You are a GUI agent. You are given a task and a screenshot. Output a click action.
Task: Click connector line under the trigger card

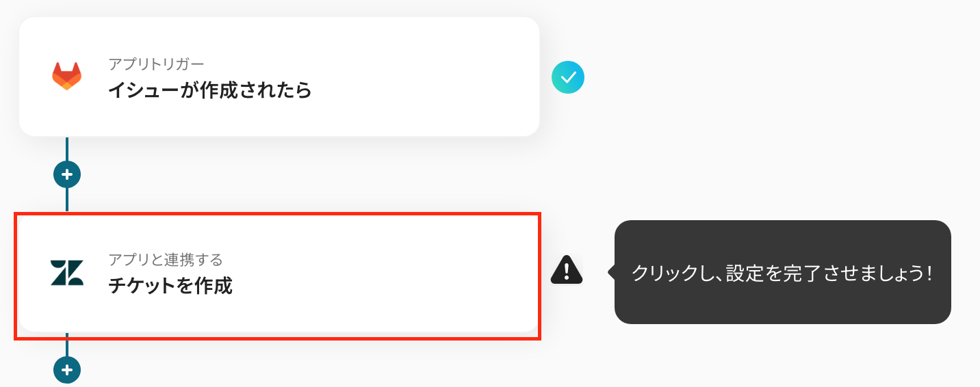click(67, 148)
